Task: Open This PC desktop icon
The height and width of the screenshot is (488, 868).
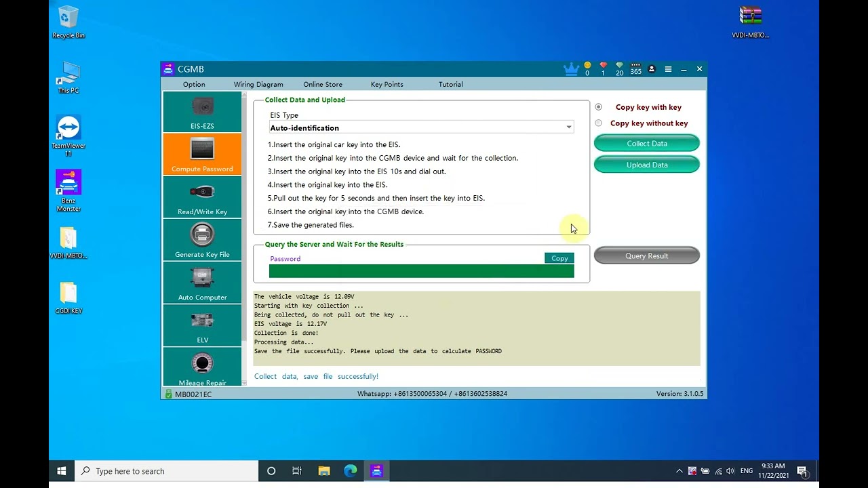Action: point(68,77)
